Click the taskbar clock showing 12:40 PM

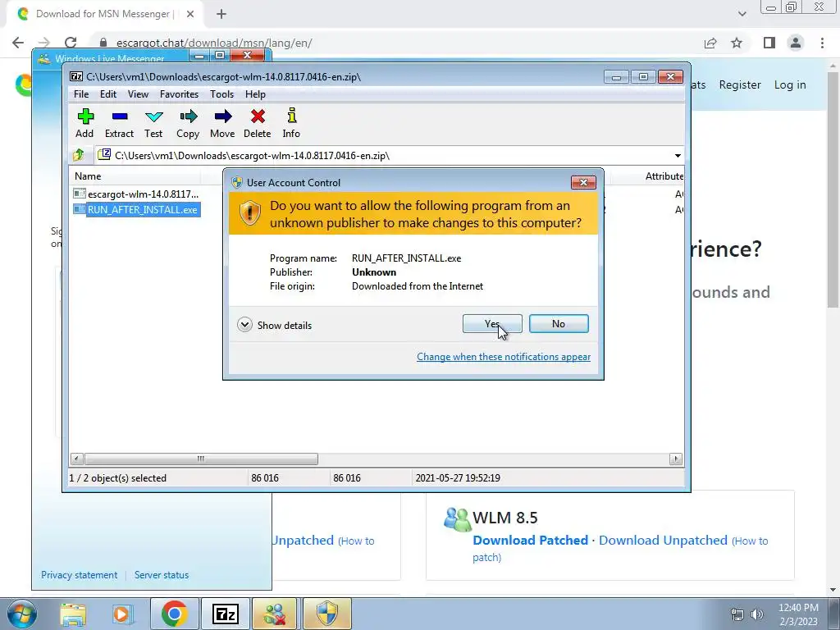(x=798, y=614)
